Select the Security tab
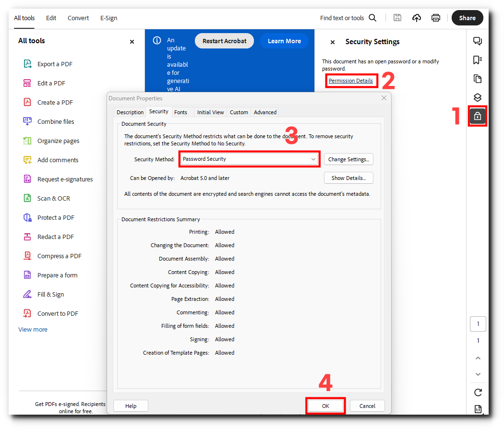 coord(159,111)
